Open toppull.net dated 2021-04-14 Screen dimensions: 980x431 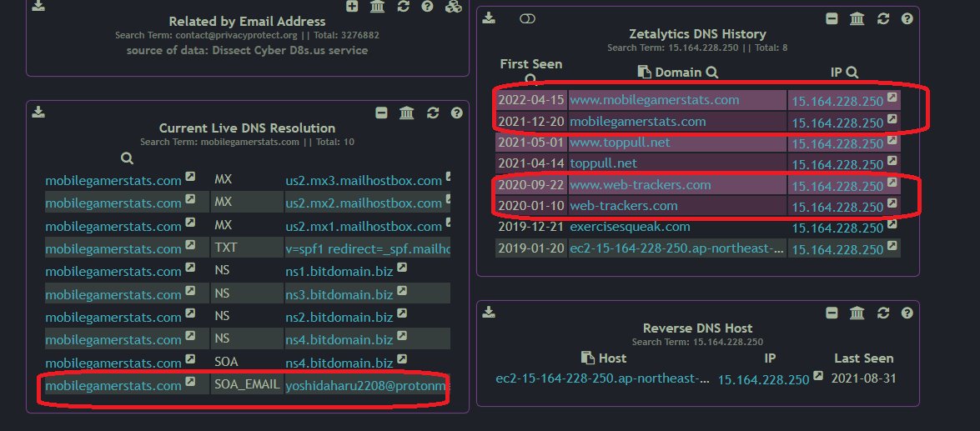point(603,163)
